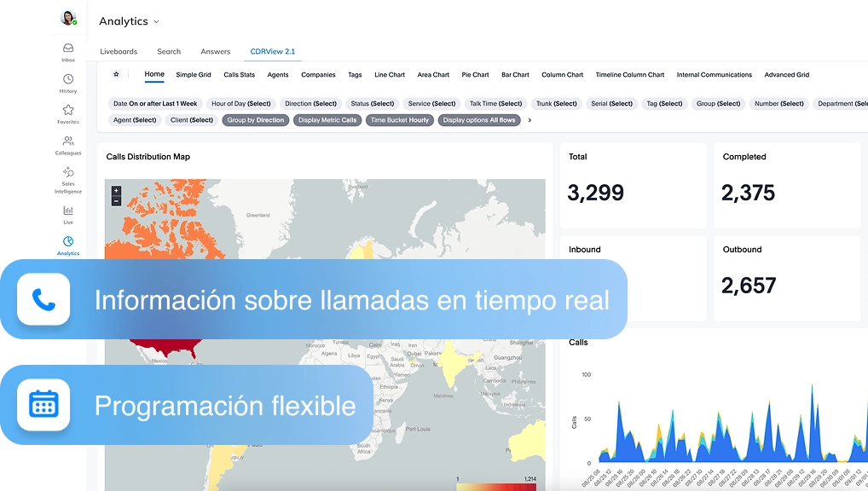868x491 pixels.
Task: Click the user profile avatar
Action: (68, 18)
